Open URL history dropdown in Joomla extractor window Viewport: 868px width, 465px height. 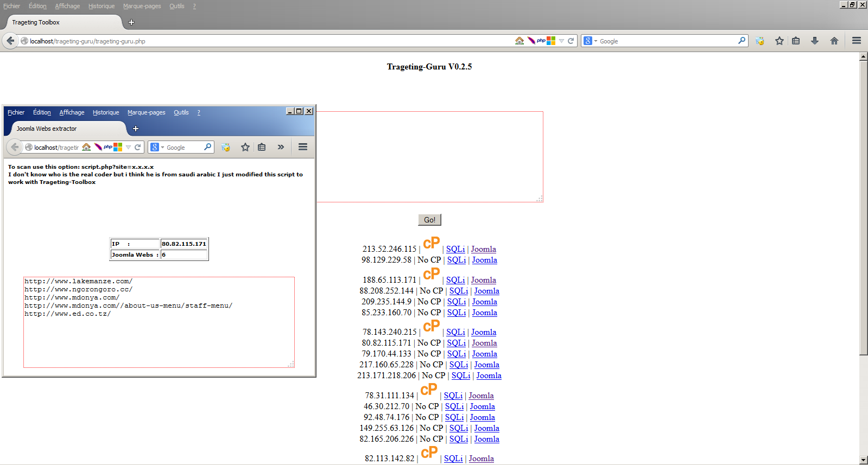click(128, 147)
